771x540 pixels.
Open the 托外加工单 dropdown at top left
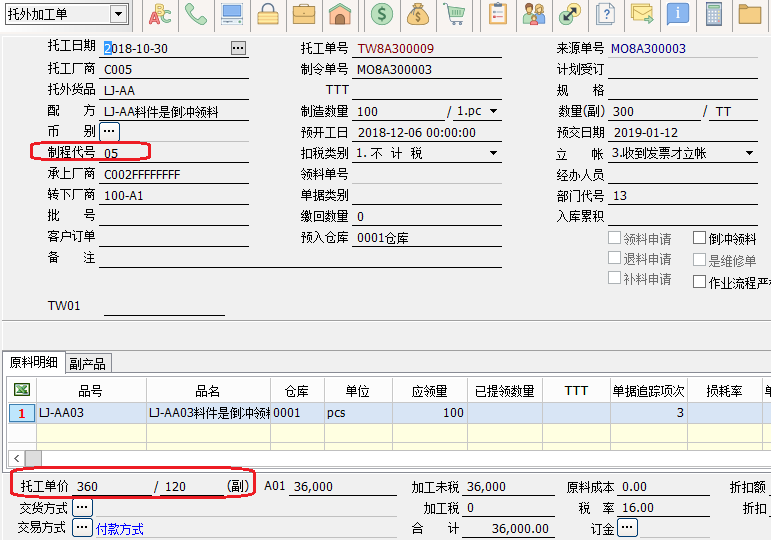click(x=119, y=14)
